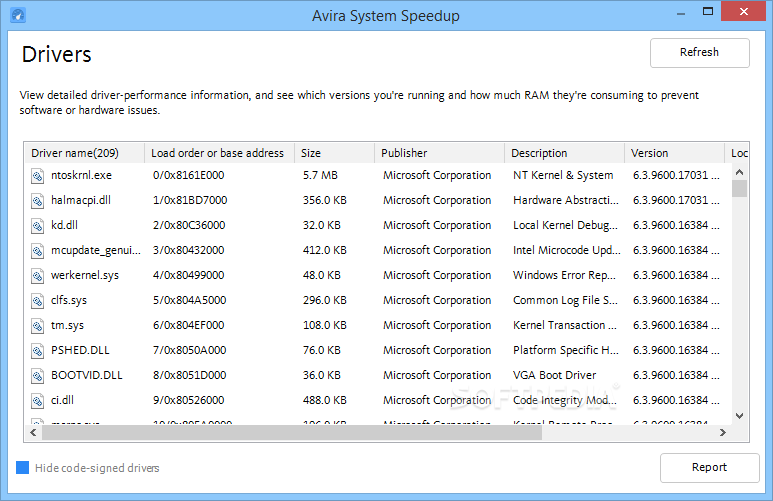
Task: Click the horizontal scrollbar left arrow
Action: click(x=33, y=432)
